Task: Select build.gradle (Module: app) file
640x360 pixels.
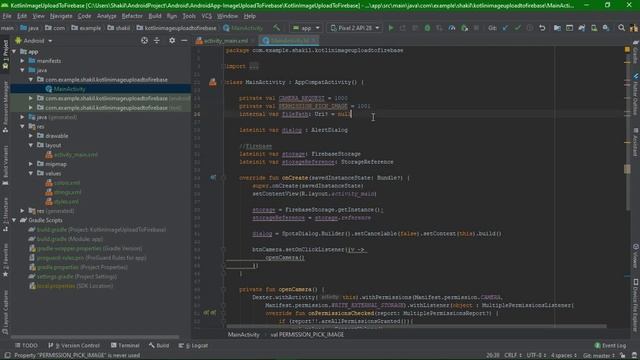Action: pos(65,239)
